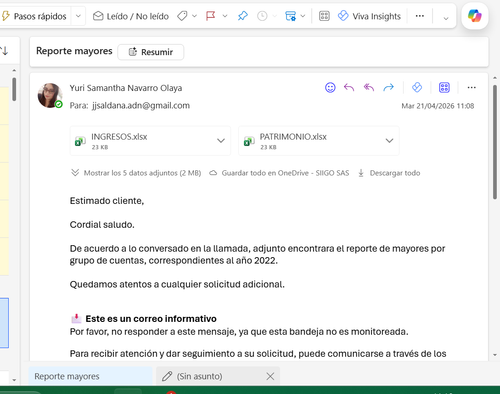Reply to the message
The width and height of the screenshot is (500, 394).
[x=349, y=88]
